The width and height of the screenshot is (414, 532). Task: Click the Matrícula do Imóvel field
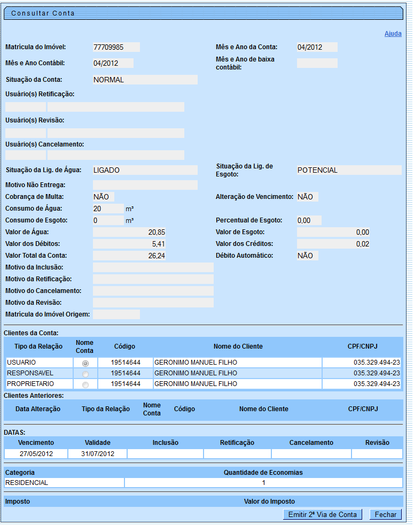pyautogui.click(x=116, y=47)
